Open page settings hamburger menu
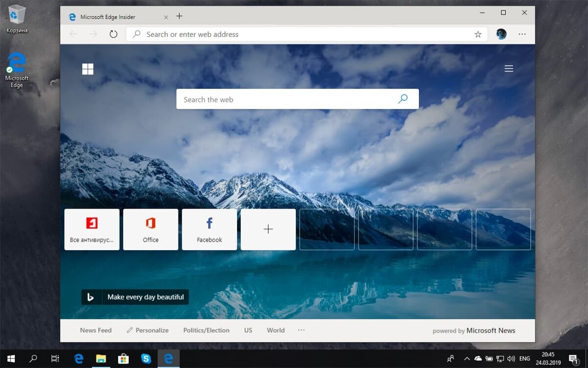The image size is (588, 368). click(x=509, y=69)
